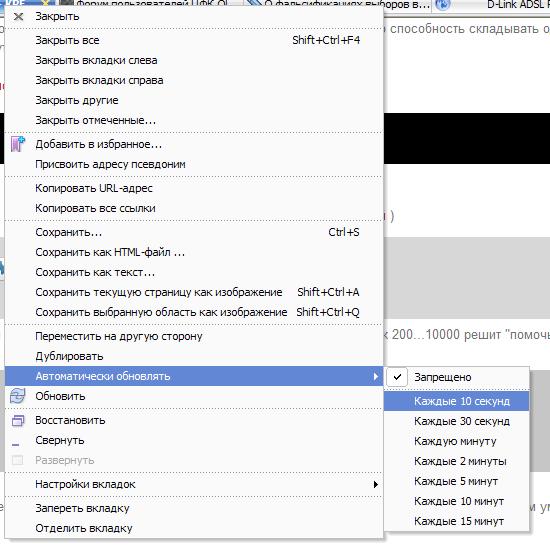Switch to the Форум пользователей browser tab
The height and width of the screenshot is (552, 550).
150,4
